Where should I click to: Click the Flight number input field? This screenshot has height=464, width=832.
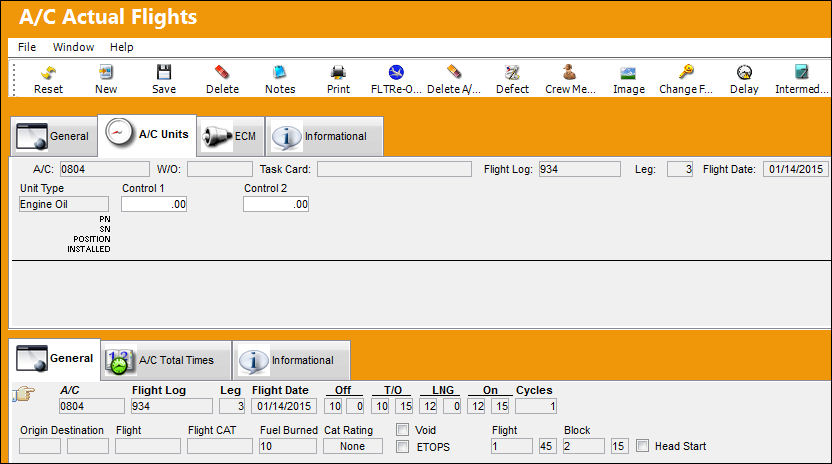pyautogui.click(x=148, y=446)
